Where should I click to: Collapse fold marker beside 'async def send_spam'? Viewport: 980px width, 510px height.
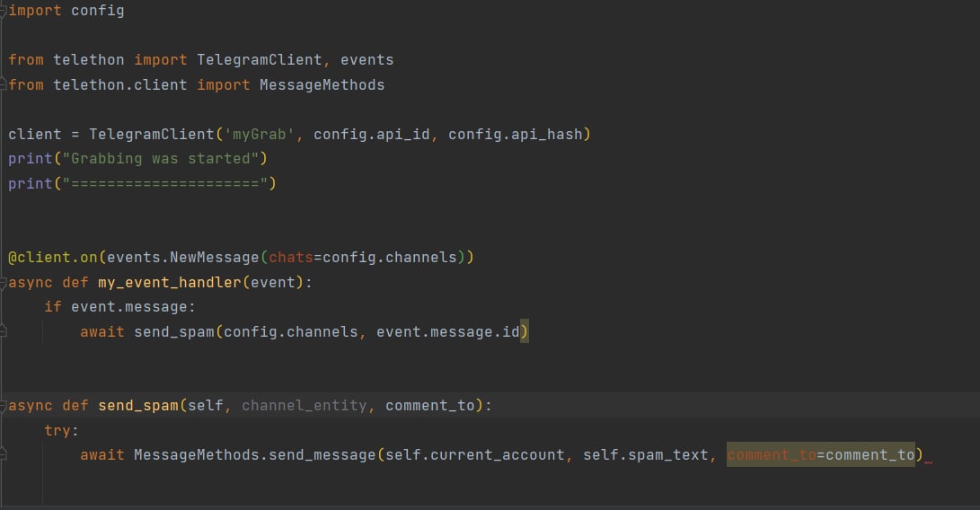(3, 406)
